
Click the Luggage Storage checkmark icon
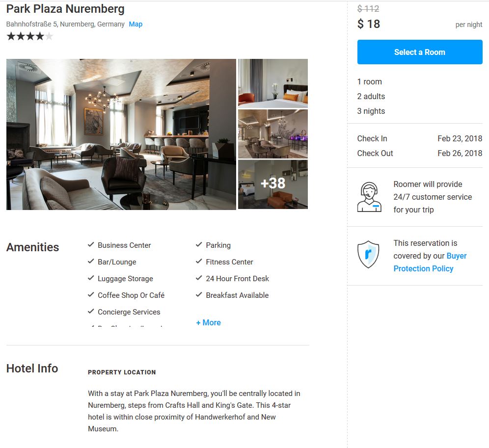[x=91, y=278]
